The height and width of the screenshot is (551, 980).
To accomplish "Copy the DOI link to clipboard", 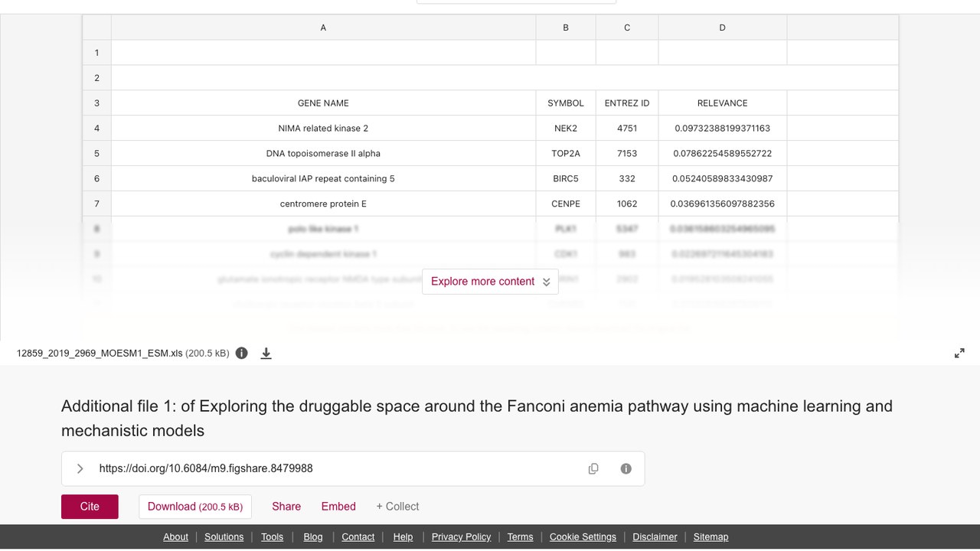I will tap(593, 468).
